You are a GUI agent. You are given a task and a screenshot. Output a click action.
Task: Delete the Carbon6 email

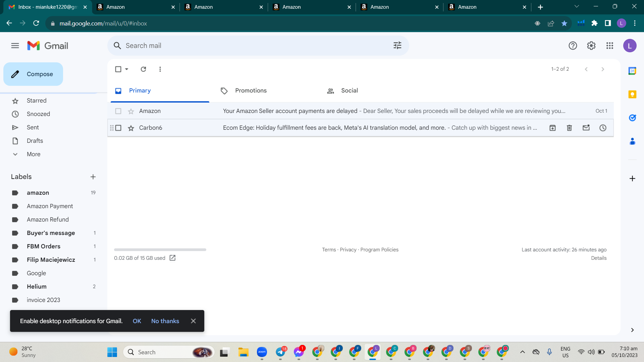pyautogui.click(x=569, y=128)
